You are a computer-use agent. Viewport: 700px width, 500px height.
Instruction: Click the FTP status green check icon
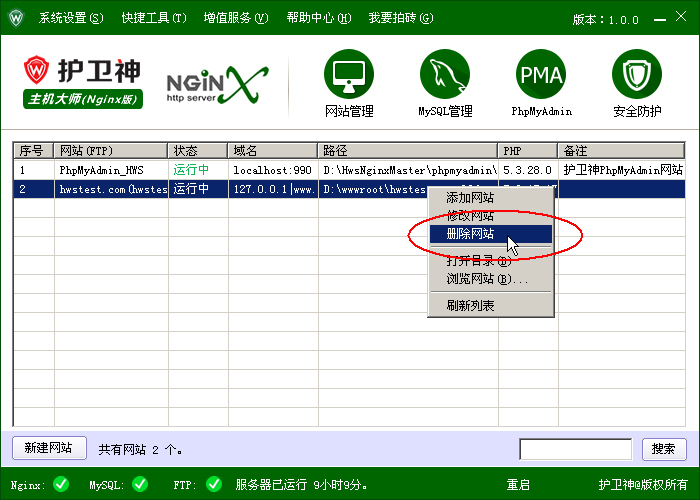[213, 485]
